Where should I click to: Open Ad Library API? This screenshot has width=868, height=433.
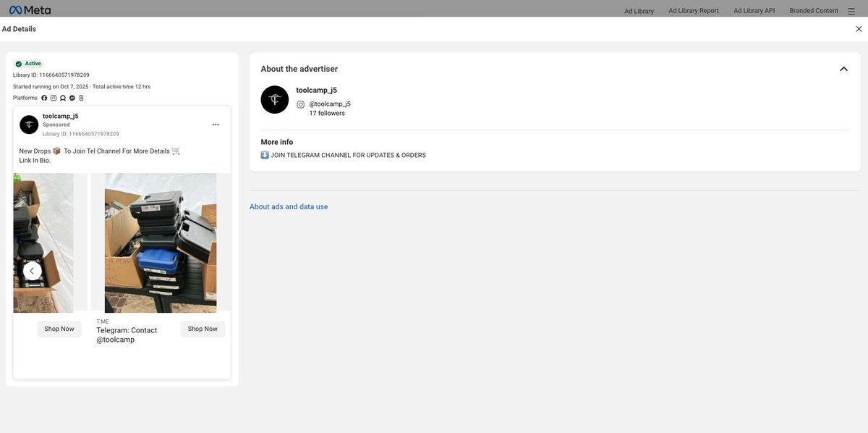point(754,11)
